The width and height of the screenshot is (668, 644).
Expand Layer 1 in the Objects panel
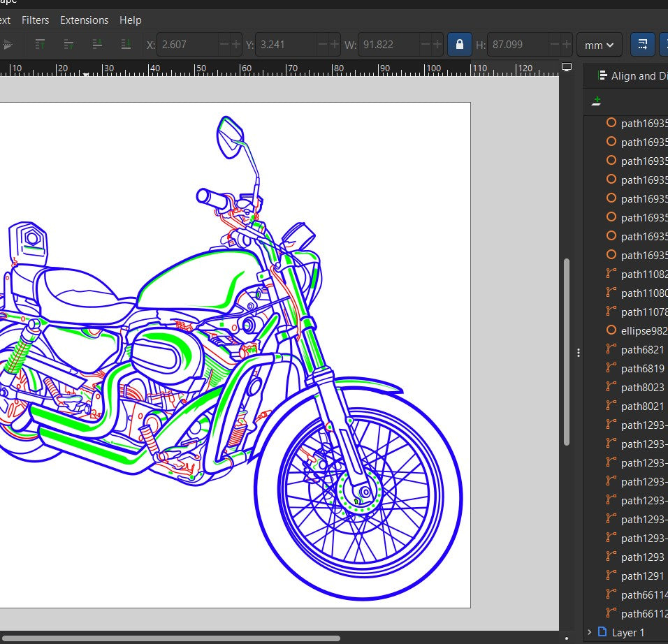(590, 632)
